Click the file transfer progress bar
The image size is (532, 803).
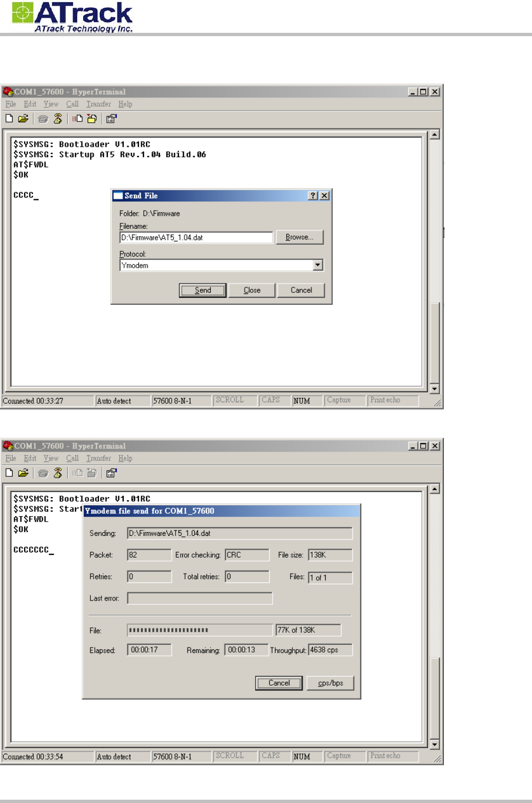tap(200, 630)
